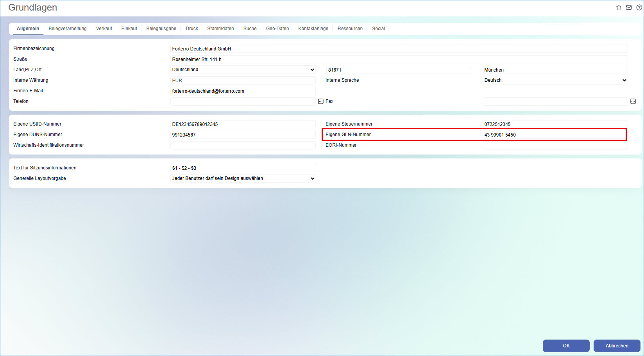The height and width of the screenshot is (356, 644).
Task: Open the Fax field ellipsis icon
Action: click(633, 101)
